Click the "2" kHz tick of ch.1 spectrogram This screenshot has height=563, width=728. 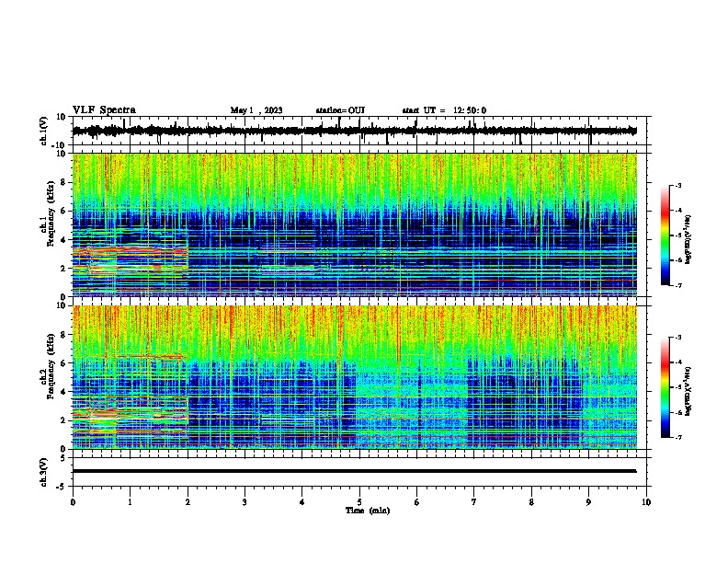(63, 269)
